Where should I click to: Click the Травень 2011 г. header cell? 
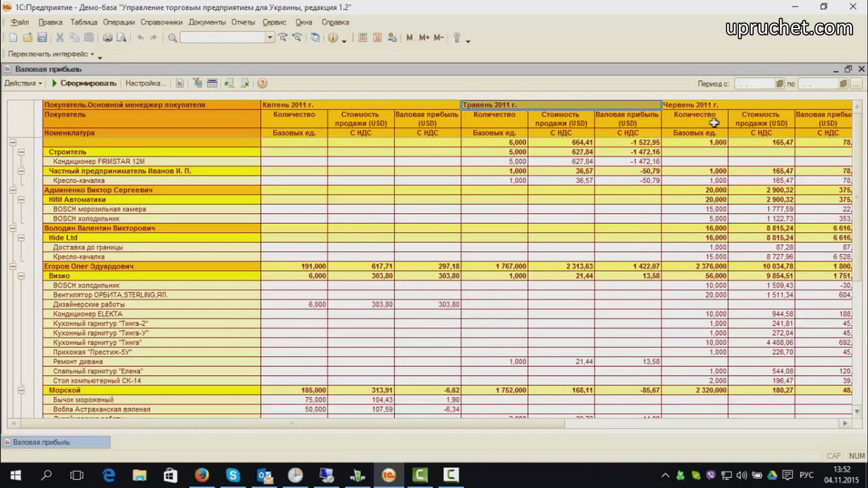(x=561, y=105)
